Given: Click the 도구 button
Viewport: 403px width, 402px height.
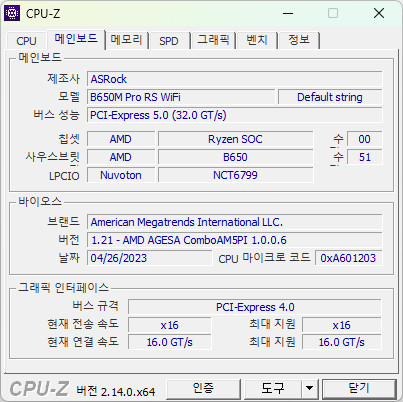Looking at the screenshot, I should click(x=273, y=388).
